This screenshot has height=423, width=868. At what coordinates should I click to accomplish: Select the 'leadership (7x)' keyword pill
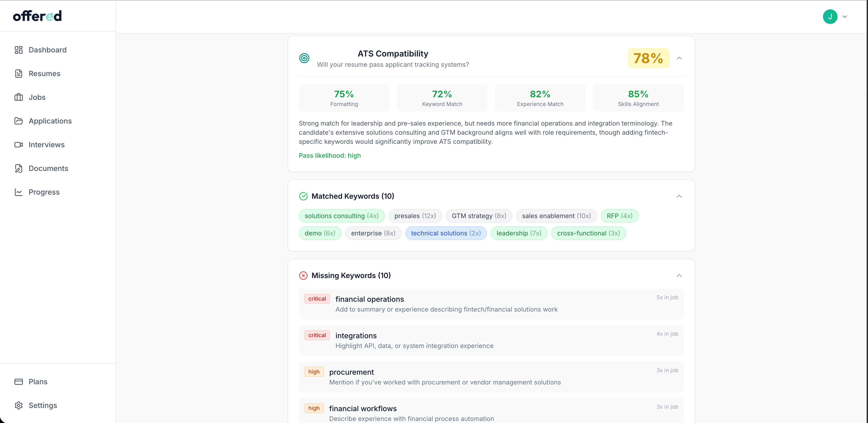click(x=519, y=233)
